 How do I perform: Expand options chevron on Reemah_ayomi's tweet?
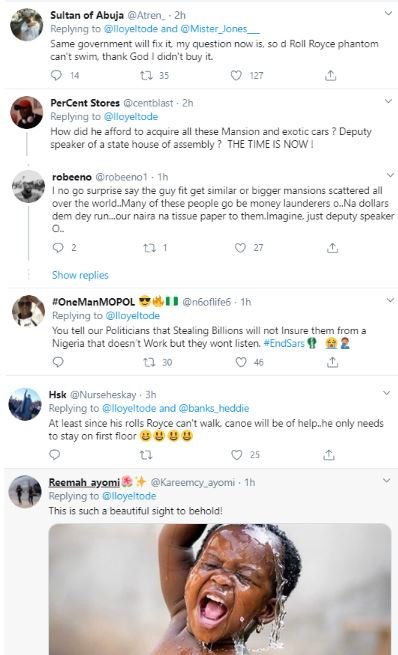pyautogui.click(x=386, y=481)
